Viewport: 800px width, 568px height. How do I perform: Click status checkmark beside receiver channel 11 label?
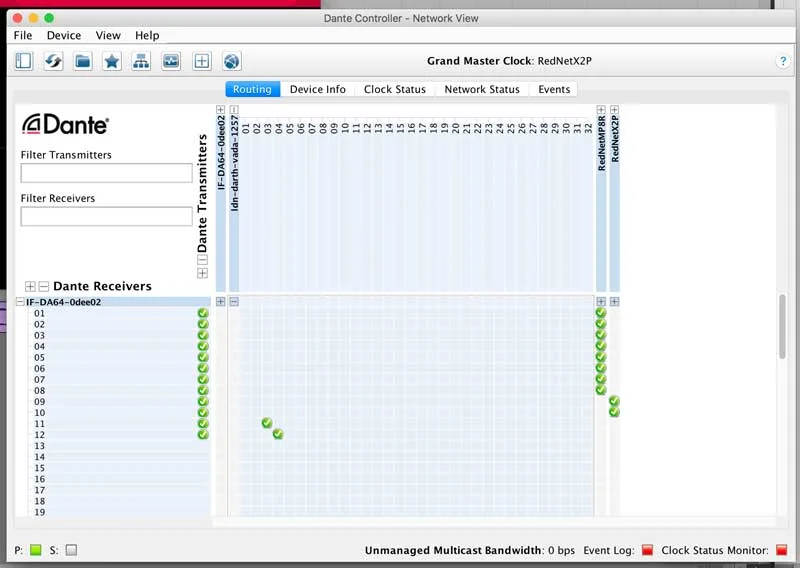(203, 424)
